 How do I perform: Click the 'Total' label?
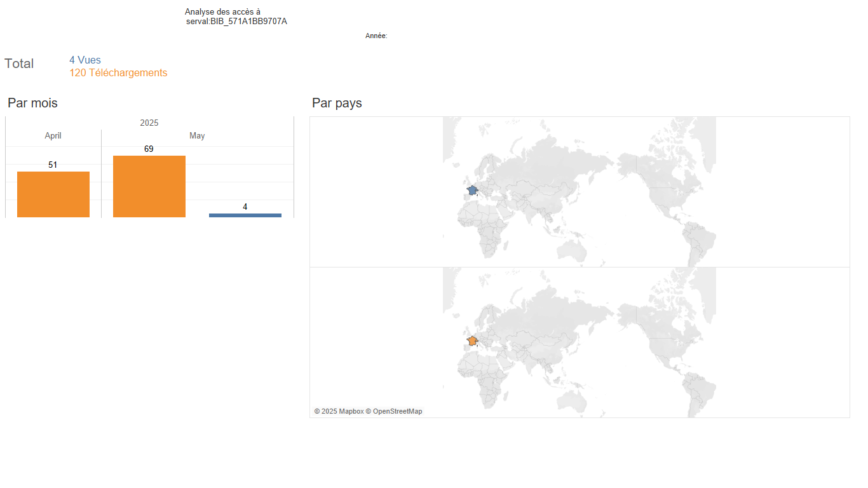[x=19, y=64]
